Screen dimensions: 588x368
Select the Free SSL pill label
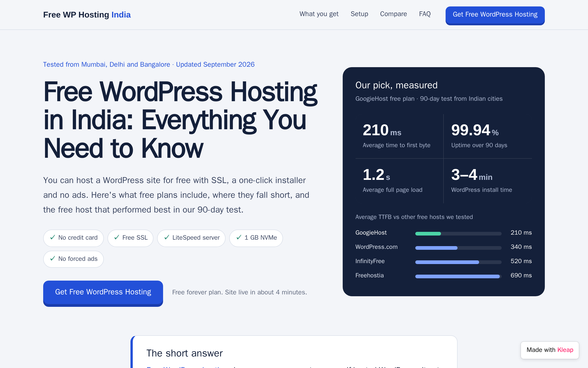coord(135,238)
